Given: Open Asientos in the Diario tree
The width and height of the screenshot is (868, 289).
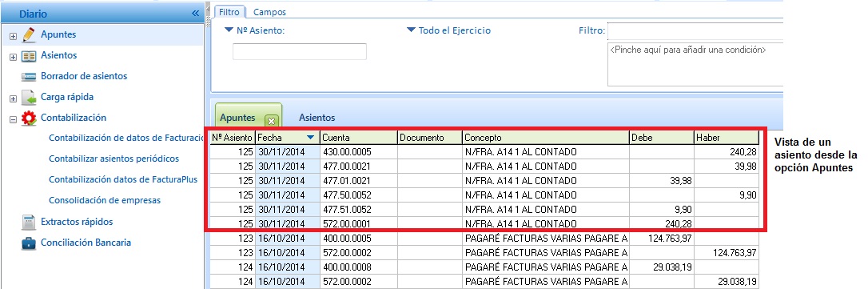Looking at the screenshot, I should (x=58, y=55).
